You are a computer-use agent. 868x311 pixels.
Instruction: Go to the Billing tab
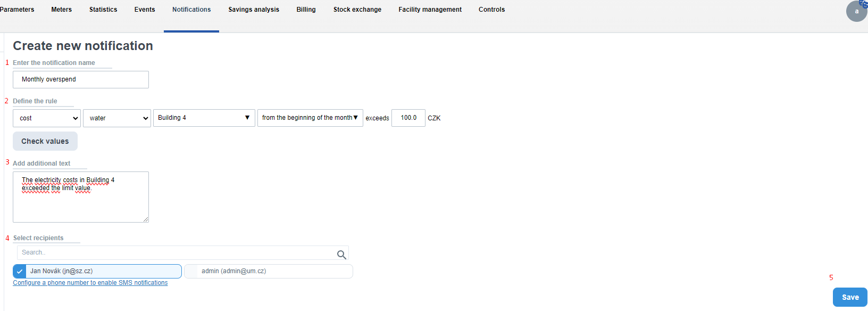[x=306, y=10]
